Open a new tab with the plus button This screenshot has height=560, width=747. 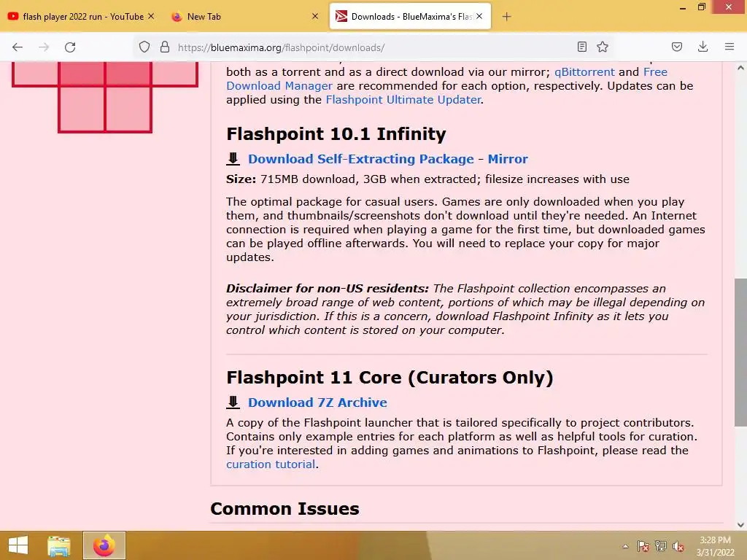[x=506, y=17]
